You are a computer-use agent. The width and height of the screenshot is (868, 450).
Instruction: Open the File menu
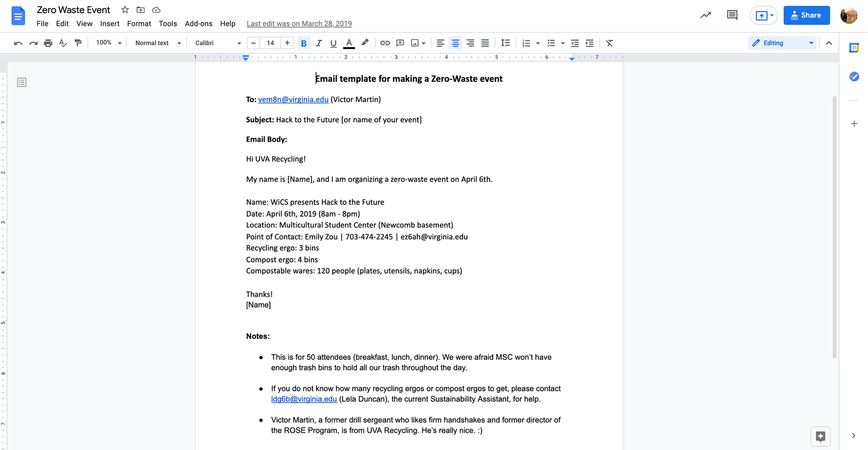click(x=42, y=24)
